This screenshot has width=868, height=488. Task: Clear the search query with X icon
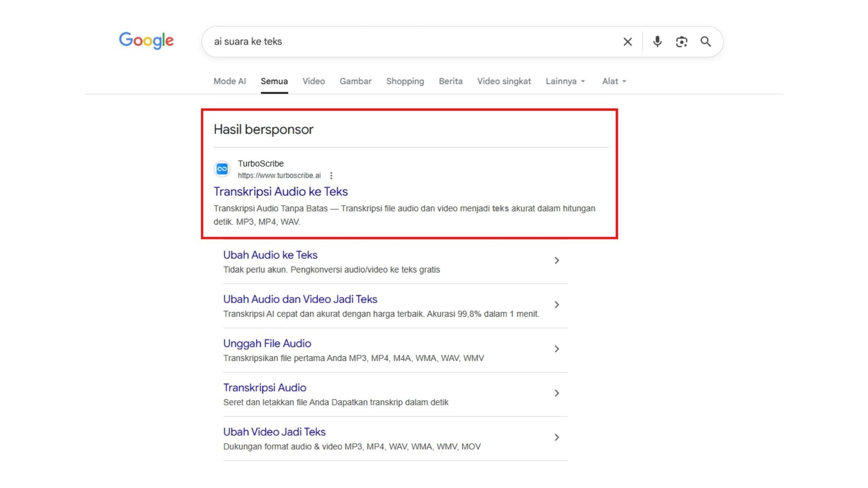point(627,42)
